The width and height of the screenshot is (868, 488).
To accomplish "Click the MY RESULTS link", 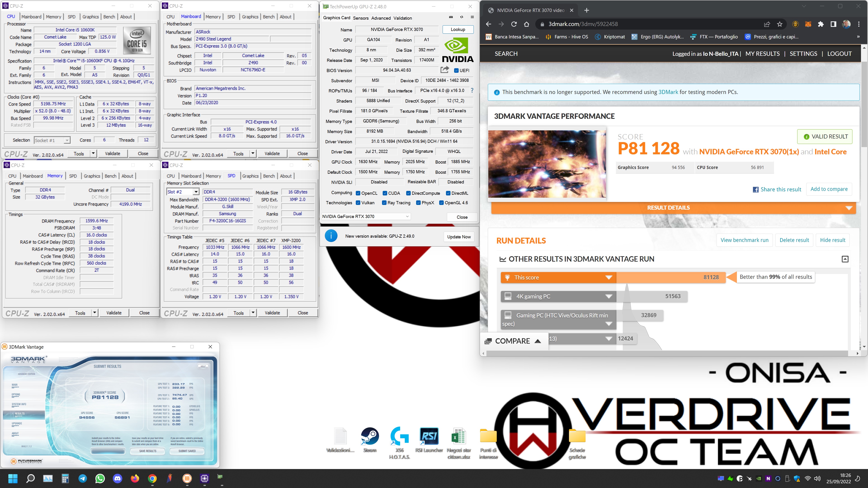I will tap(762, 54).
